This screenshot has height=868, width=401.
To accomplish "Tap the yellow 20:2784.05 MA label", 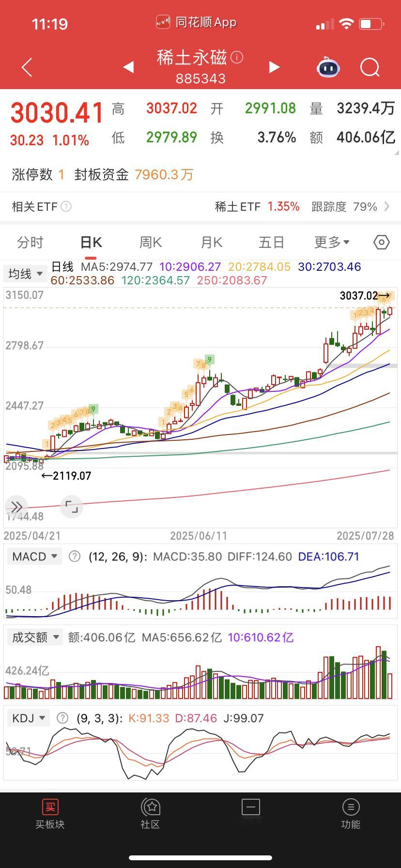I will (x=260, y=267).
